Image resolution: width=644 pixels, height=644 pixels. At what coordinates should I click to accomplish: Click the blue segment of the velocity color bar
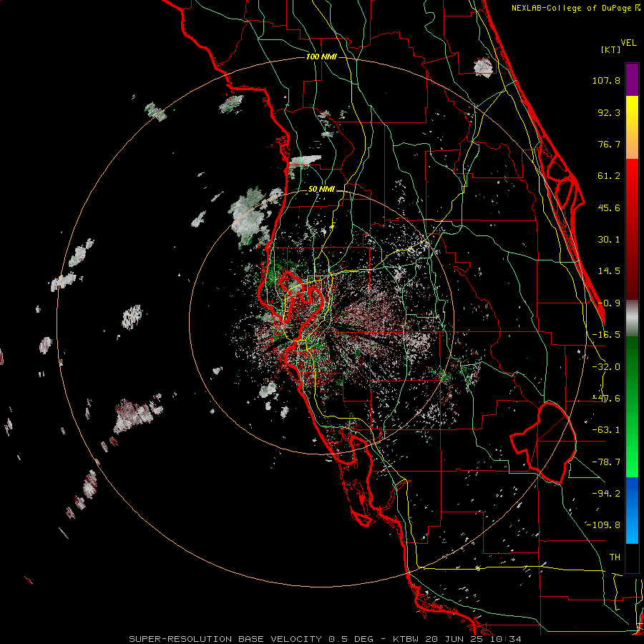(632, 510)
